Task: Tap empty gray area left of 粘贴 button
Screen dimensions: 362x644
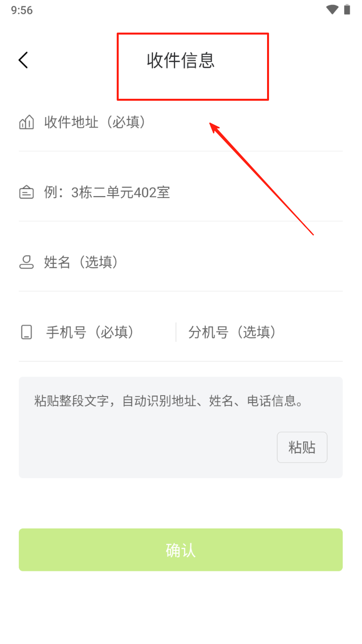Action: 148,447
